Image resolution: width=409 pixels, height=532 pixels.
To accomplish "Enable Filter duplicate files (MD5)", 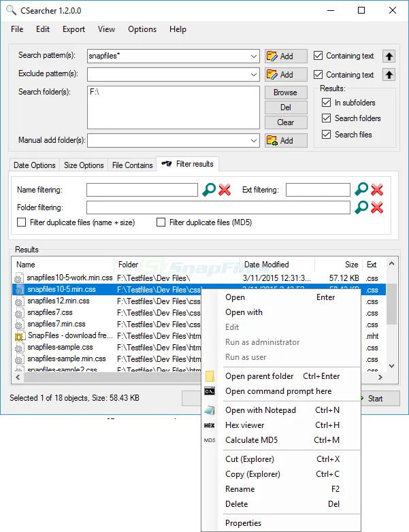I will (161, 222).
